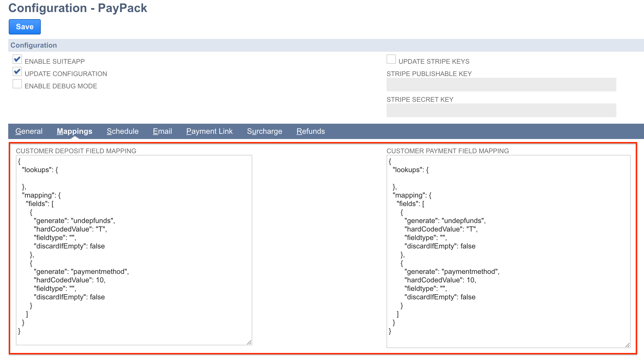Click the deposit mapping textarea resize handle
This screenshot has width=644, height=359.
click(249, 342)
